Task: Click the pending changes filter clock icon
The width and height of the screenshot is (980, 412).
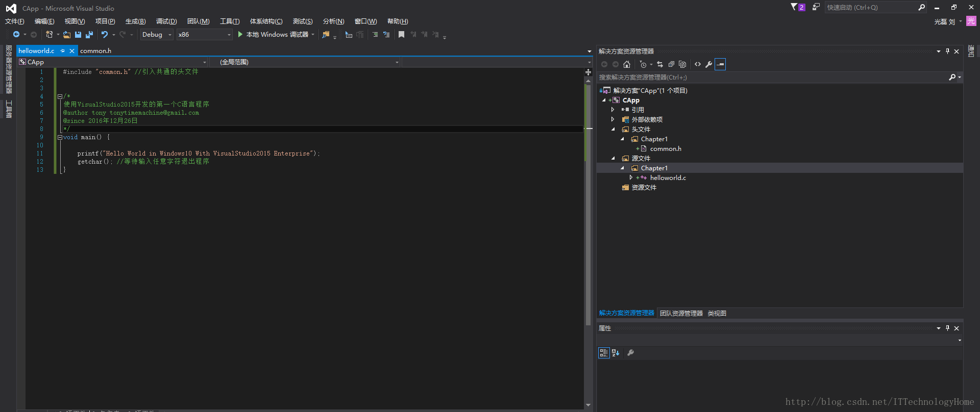Action: point(643,64)
